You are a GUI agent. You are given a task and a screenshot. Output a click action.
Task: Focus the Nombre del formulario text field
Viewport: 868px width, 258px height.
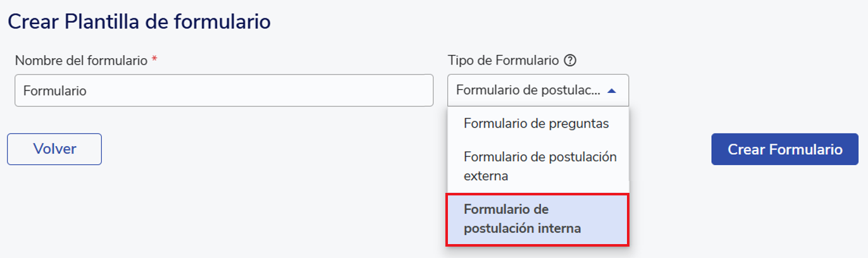(x=223, y=90)
